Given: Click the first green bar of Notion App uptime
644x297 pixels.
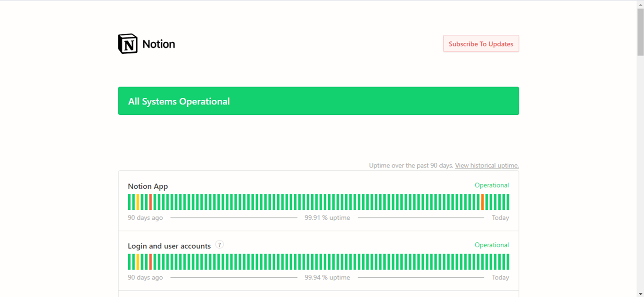Looking at the screenshot, I should (x=130, y=202).
